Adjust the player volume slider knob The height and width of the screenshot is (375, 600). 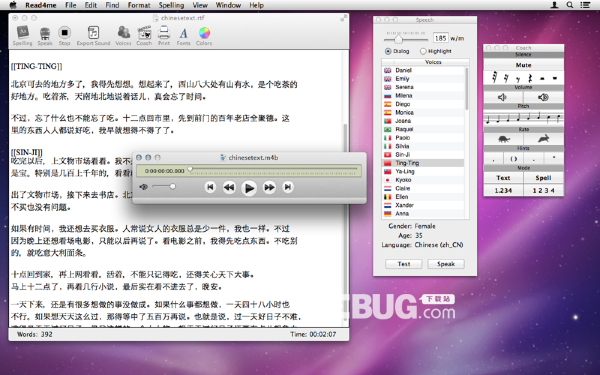coord(173,186)
